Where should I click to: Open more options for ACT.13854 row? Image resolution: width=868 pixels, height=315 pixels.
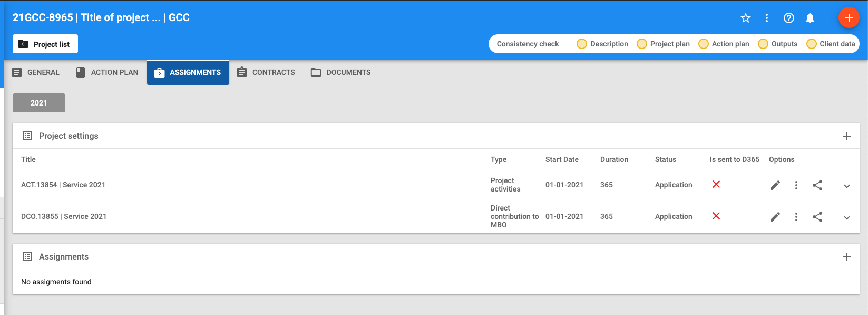(796, 185)
